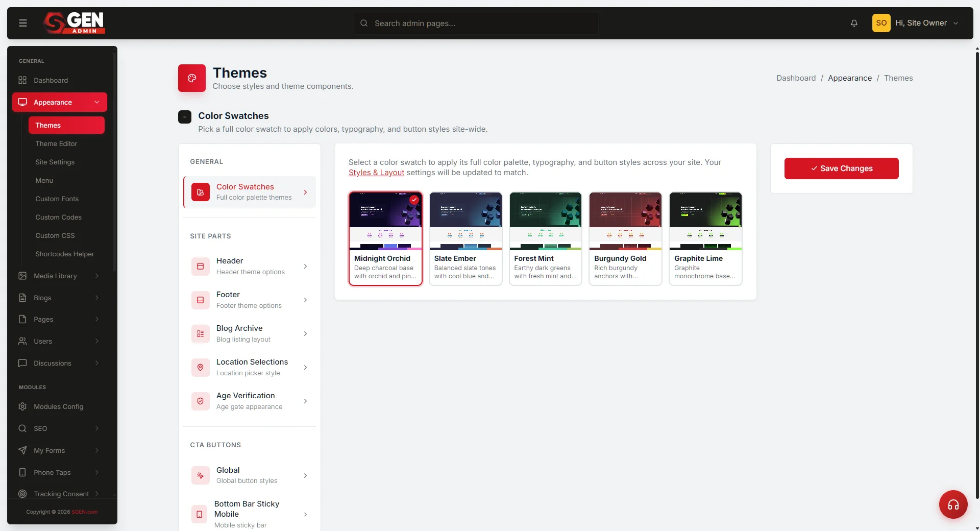This screenshot has width=980, height=531.
Task: Click the SEO magnifier icon
Action: (x=22, y=428)
